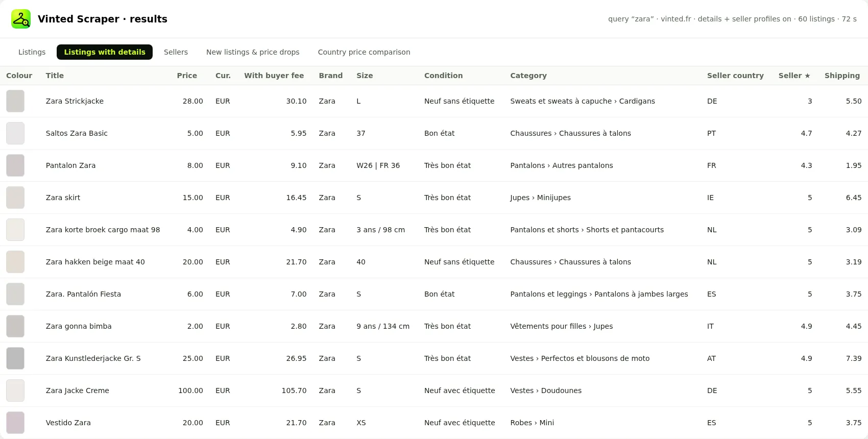Click the Category column header
This screenshot has width=868, height=439.
point(528,76)
